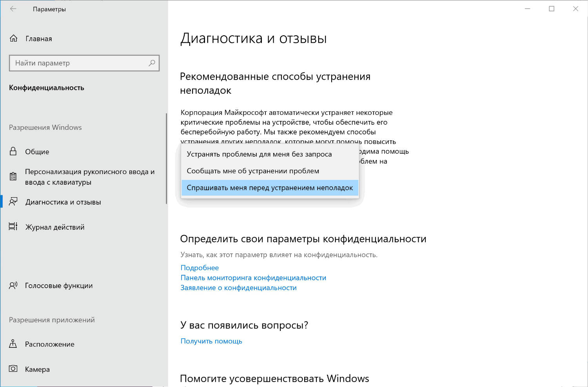Click the Diagnostics and feedback people icon
The width and height of the screenshot is (588, 387).
(13, 202)
